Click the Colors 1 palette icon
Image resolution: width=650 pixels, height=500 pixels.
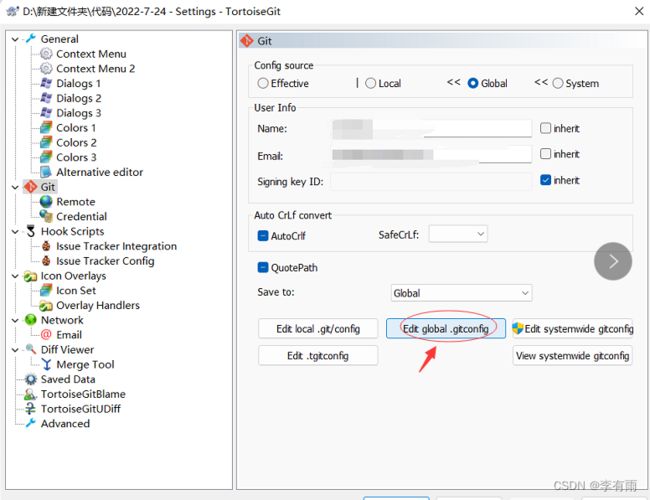tap(46, 128)
